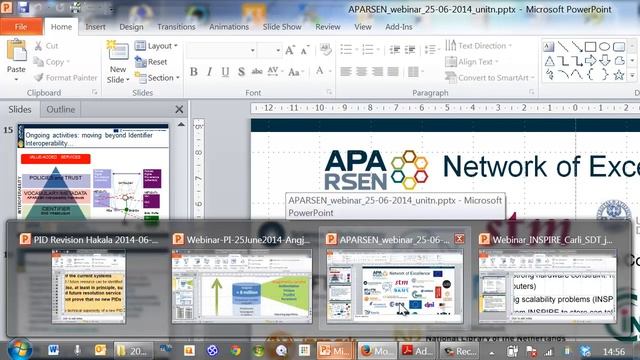Expand the shapes gallery more arrow
640x360 pixels.
[632, 76]
